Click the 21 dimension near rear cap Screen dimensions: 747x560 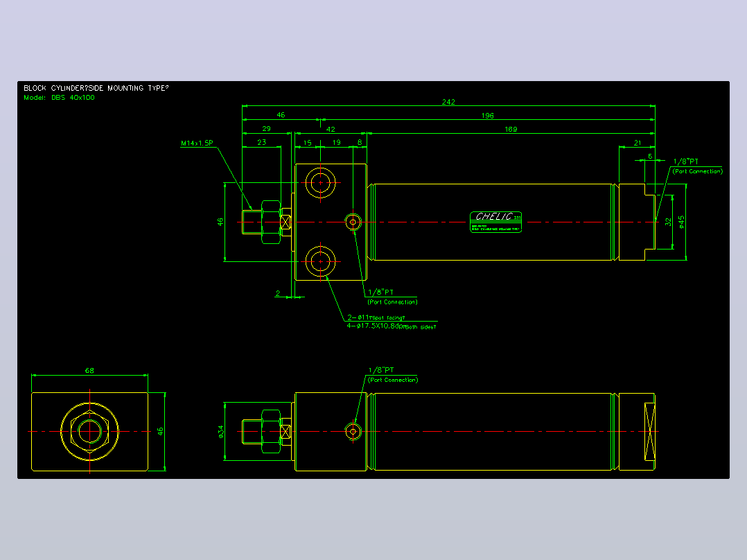tap(638, 143)
